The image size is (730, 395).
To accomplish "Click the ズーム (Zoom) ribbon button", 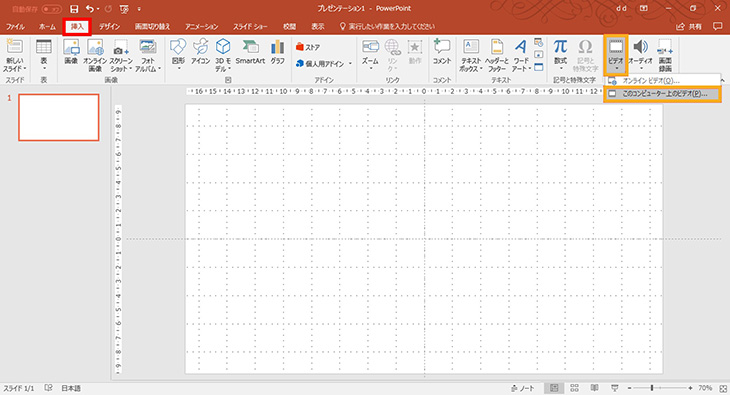I will [370, 54].
